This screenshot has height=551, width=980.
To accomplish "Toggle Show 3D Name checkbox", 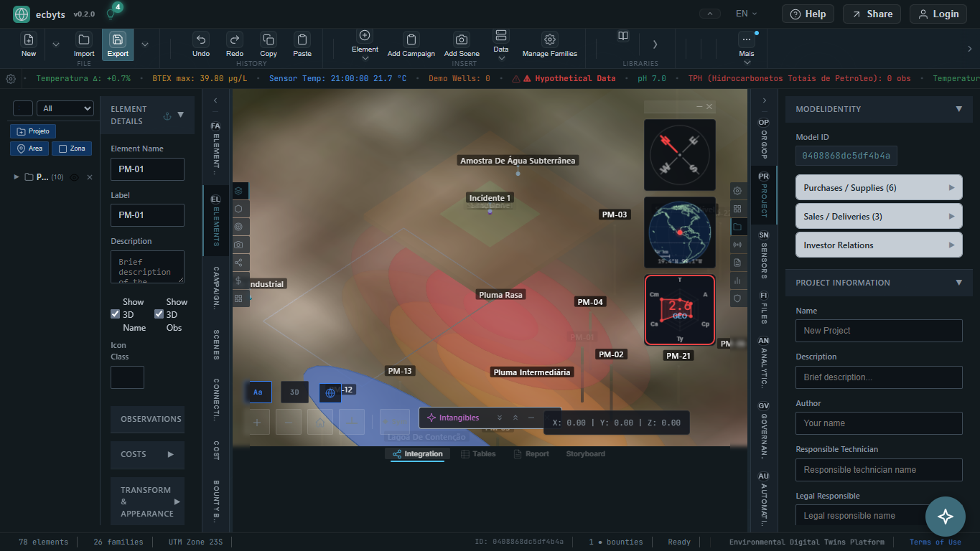I will click(115, 314).
